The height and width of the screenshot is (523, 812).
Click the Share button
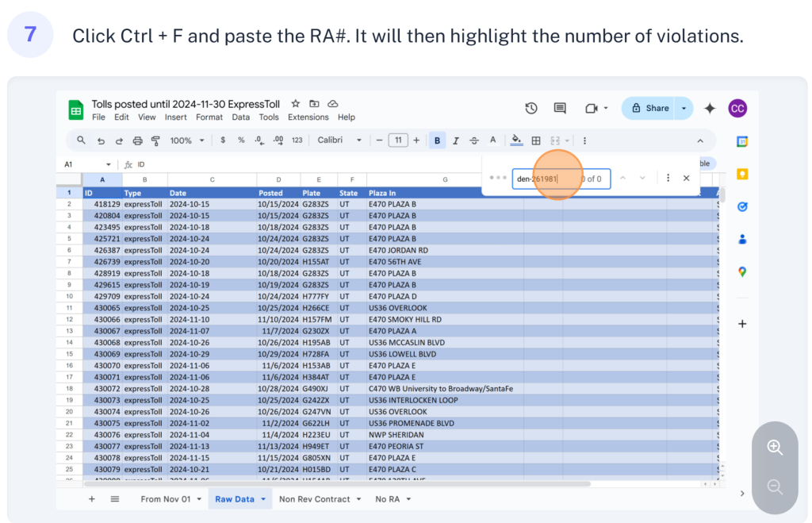point(649,109)
